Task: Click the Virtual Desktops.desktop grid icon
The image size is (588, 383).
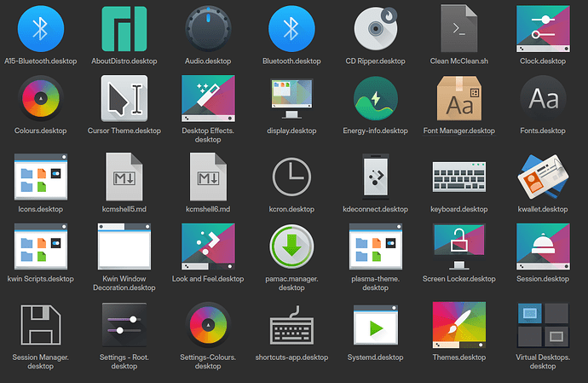Action: point(543,325)
